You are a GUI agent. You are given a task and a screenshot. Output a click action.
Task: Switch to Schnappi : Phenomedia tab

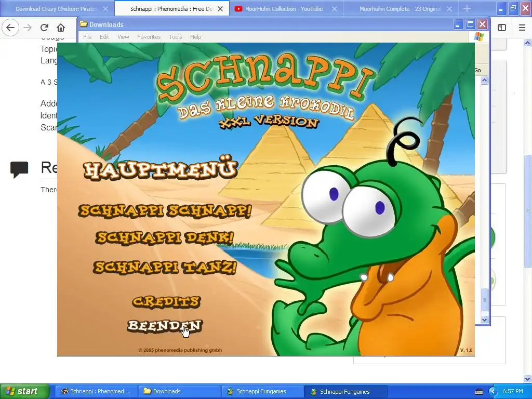tap(171, 9)
